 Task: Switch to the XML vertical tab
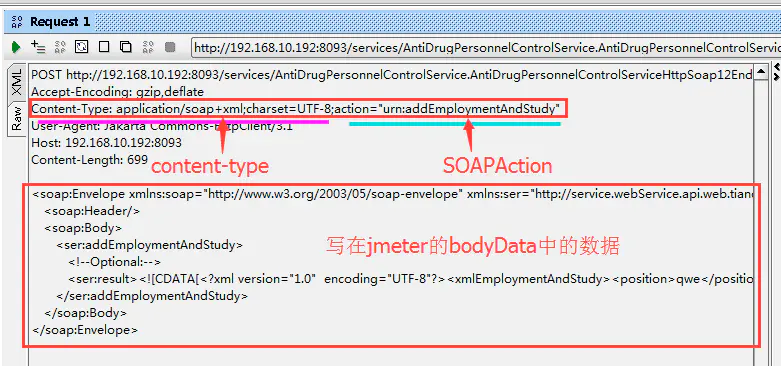tap(16, 83)
